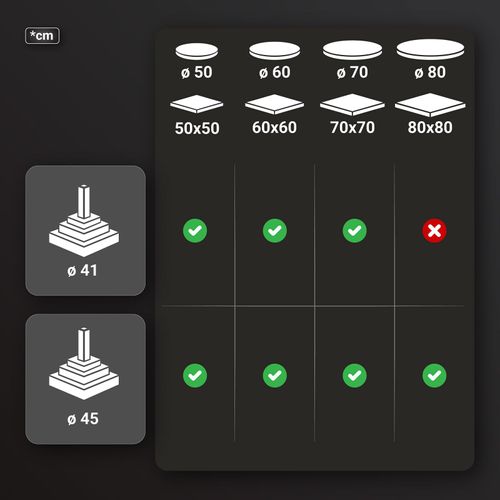
Task: Select the ø 45 table base card
Action: tap(85, 379)
